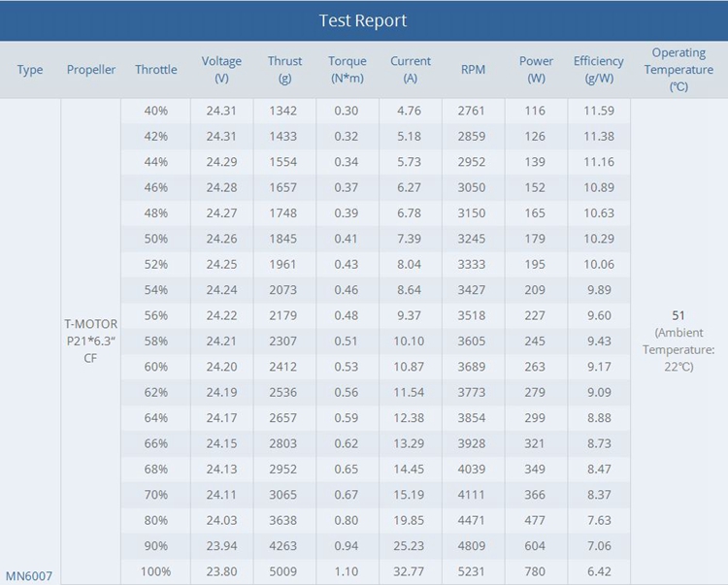This screenshot has width=728, height=585.
Task: Select the 11.59 efficiency value
Action: click(x=598, y=111)
